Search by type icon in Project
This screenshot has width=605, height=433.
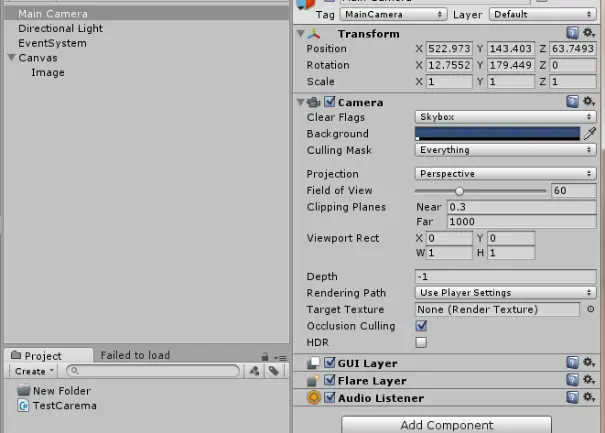(x=254, y=371)
